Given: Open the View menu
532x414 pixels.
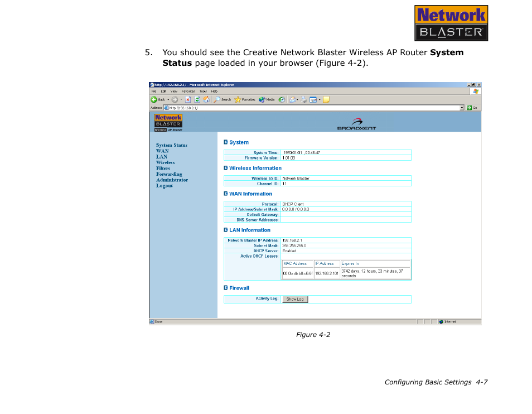Looking at the screenshot, I should coord(174,92).
